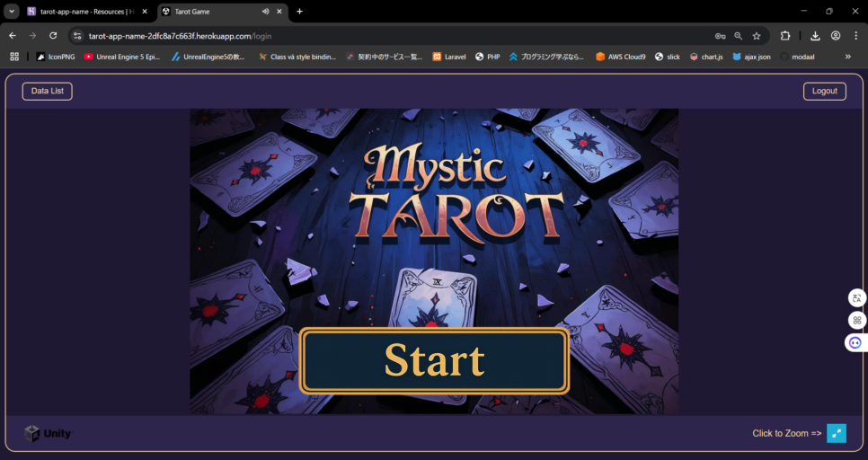Click the fullscreen zoom icon
The width and height of the screenshot is (868, 460).
pos(837,433)
